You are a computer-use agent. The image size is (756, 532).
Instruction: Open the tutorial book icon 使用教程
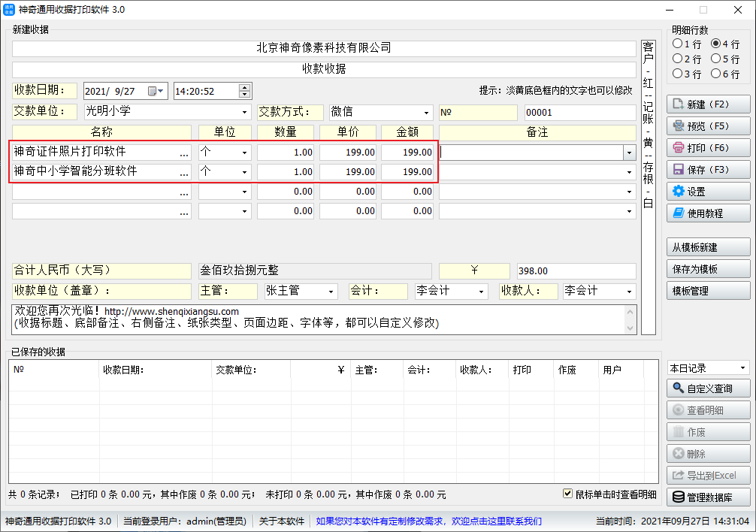[679, 213]
